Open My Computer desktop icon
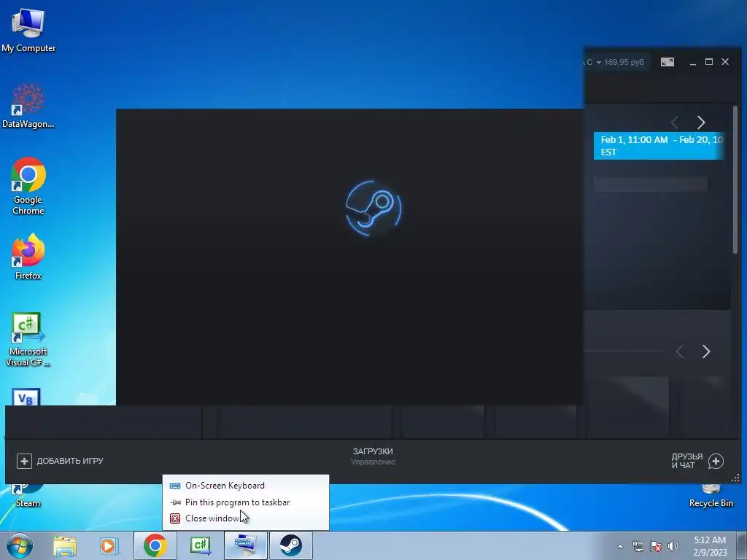Image resolution: width=747 pixels, height=560 pixels. (28, 29)
